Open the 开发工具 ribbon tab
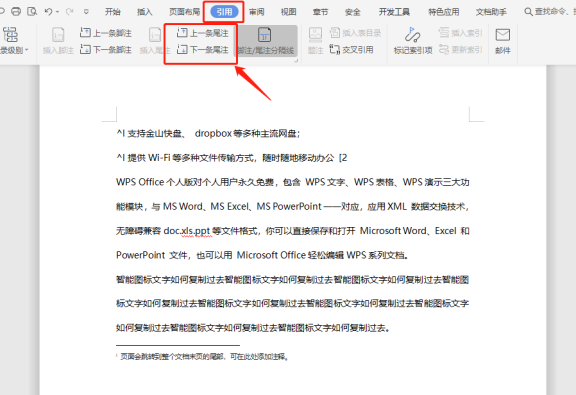 pos(394,12)
